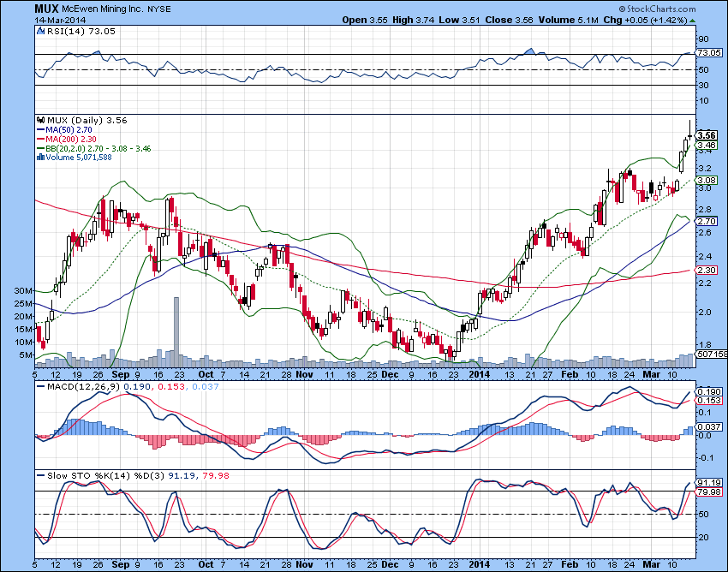Click the bold 3.56 last-price tag
The width and height of the screenshot is (728, 572).
tap(707, 135)
